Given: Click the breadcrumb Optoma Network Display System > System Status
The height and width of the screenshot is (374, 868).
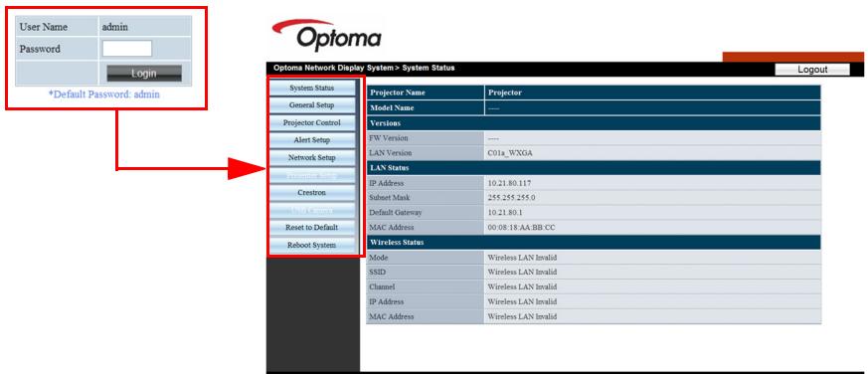Looking at the screenshot, I should coord(364,69).
